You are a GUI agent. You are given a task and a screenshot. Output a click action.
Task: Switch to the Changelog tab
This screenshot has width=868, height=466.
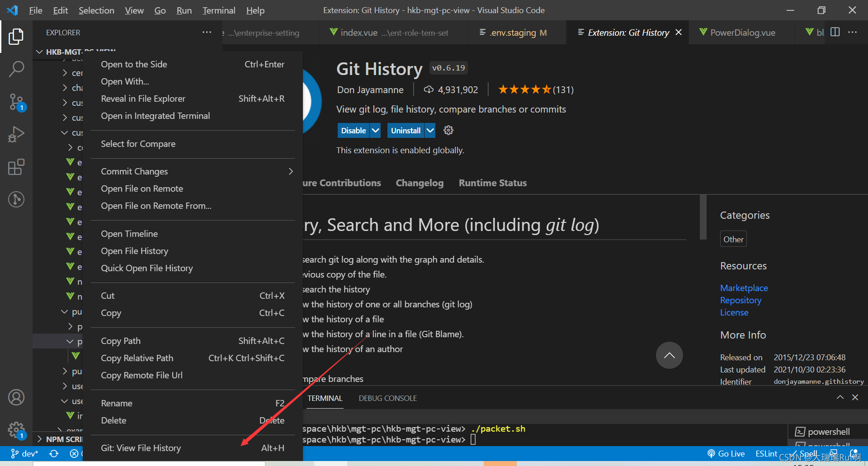[x=420, y=183]
